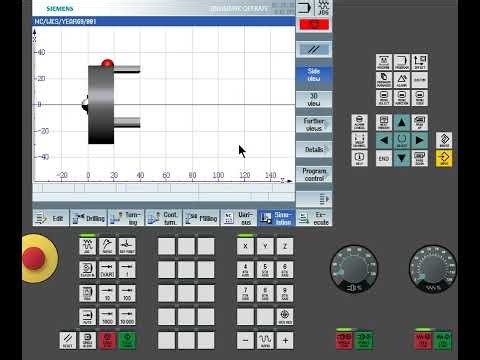Screen dimensions: 480x360
Task: Select the Z axis key
Action: click(285, 246)
